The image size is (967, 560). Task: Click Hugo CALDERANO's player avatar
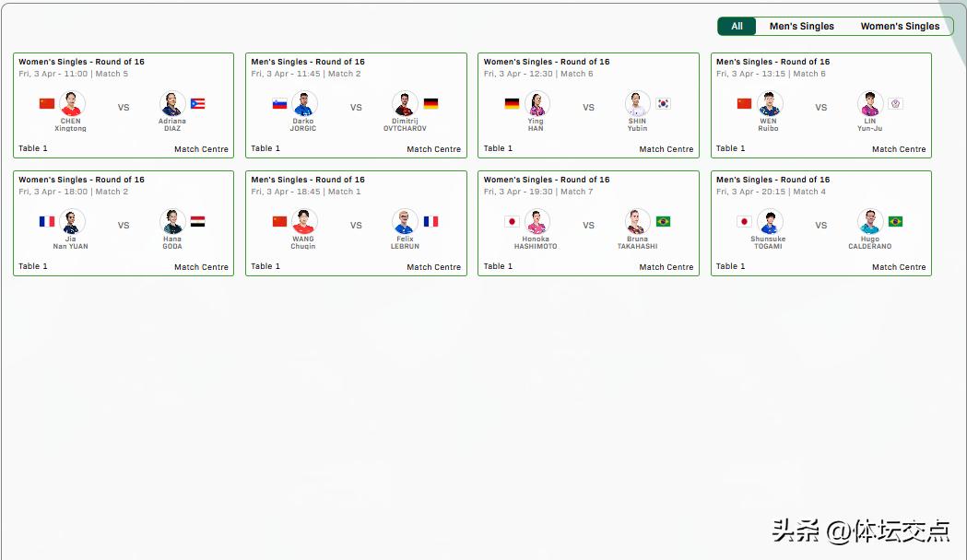pos(869,220)
